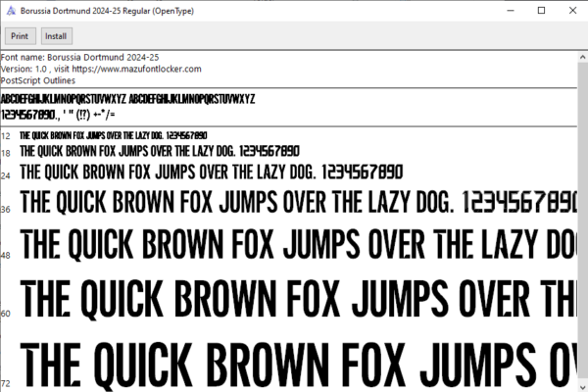The image size is (588, 392).
Task: Click the size 60 sample sentence
Action: coord(299,299)
